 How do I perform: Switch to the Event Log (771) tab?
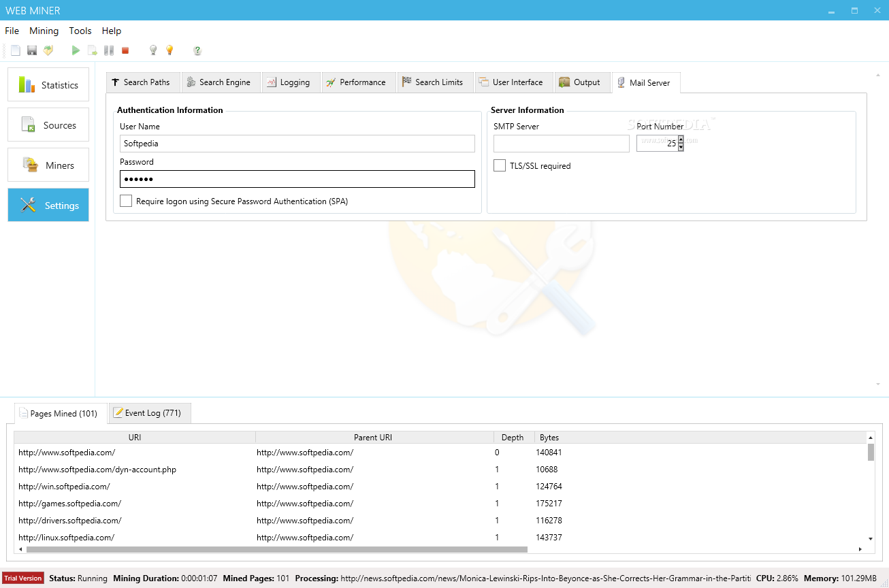coord(150,413)
